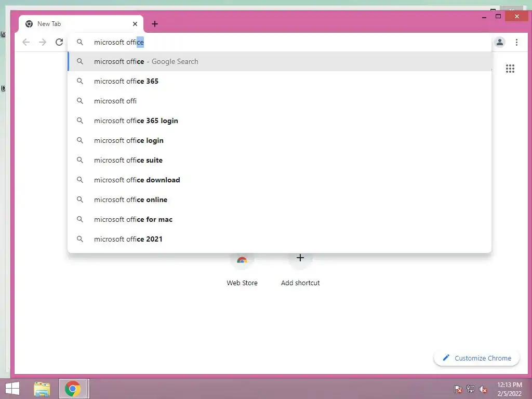Choose 'microsoft office login' suggestion

pos(280,140)
